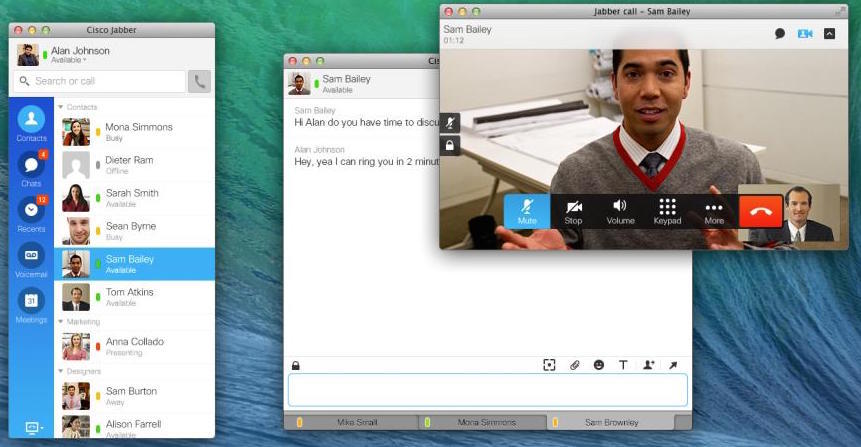Select Sean Byrne in the contact list
This screenshot has width=861, height=447.
135,231
